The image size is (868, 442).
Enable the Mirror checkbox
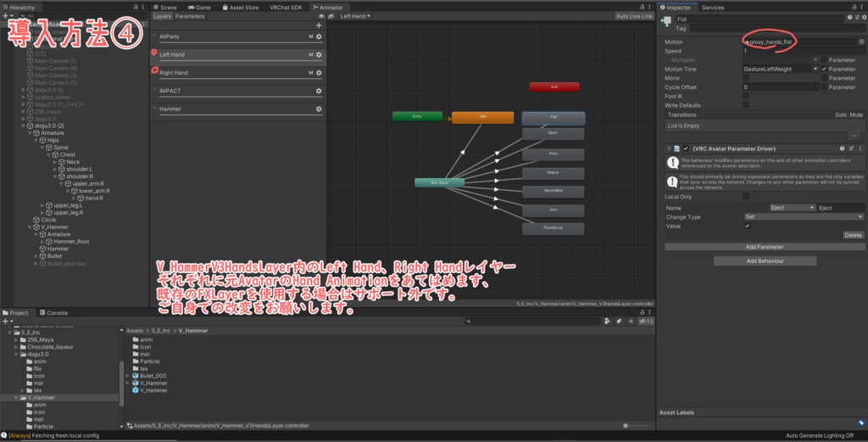746,78
